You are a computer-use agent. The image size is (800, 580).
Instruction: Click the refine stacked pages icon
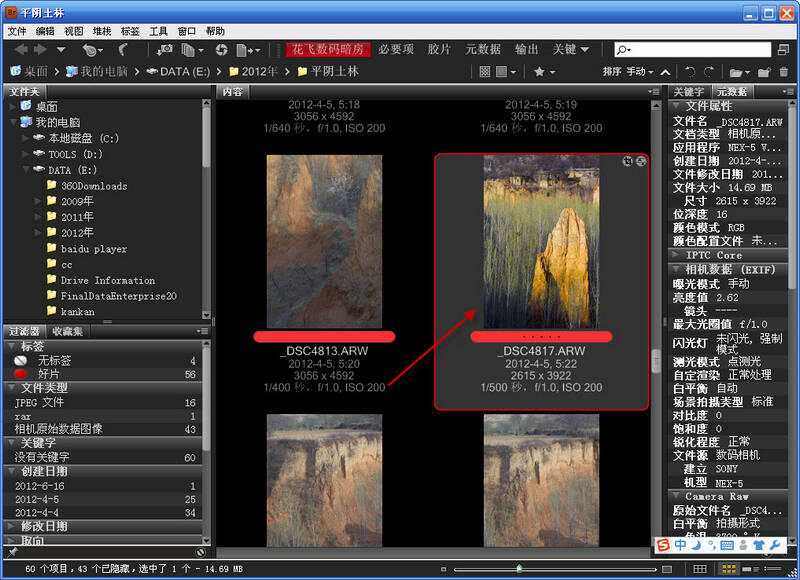pyautogui.click(x=188, y=50)
